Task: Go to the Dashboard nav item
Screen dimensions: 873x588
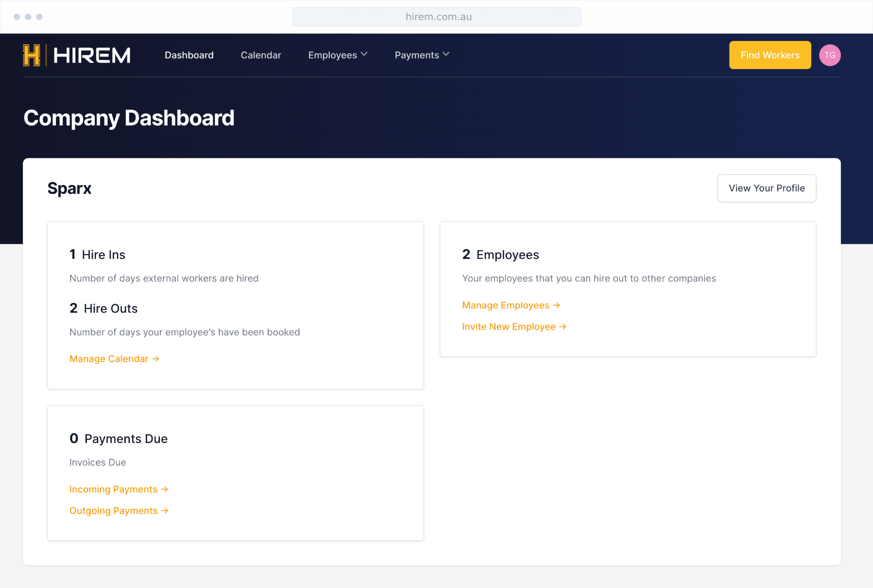Action: 189,55
